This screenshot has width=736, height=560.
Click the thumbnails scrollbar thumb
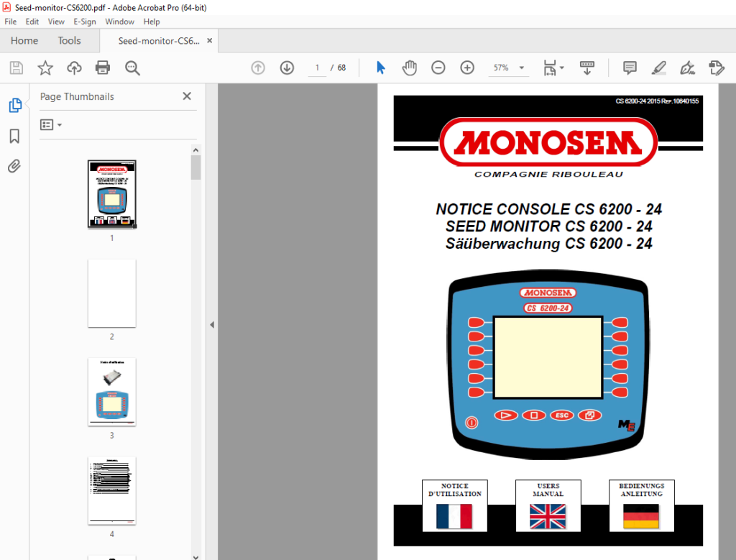tap(195, 167)
